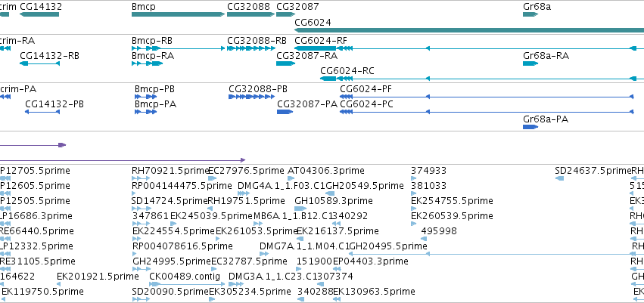
Task: Select EST GH20549.5prime
Action: [330, 193]
